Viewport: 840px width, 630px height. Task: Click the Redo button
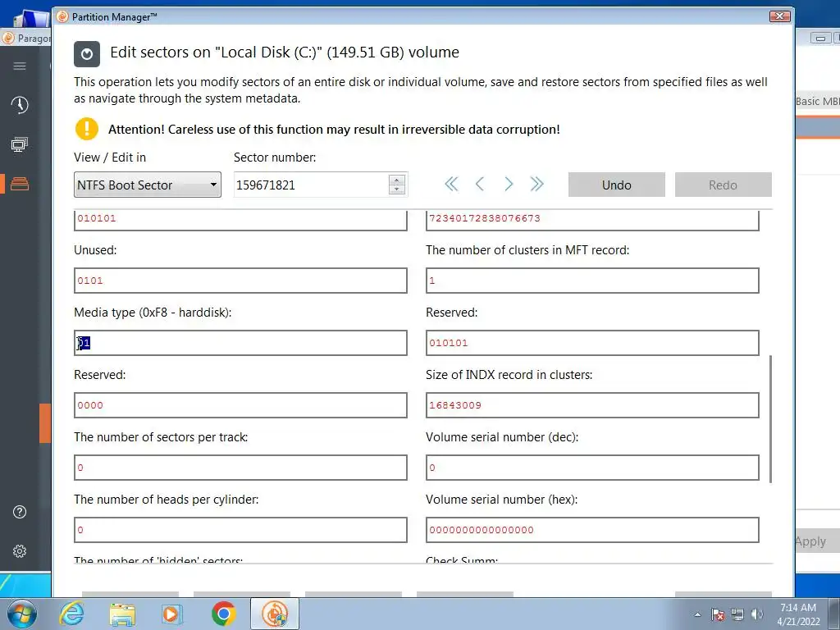coord(724,185)
